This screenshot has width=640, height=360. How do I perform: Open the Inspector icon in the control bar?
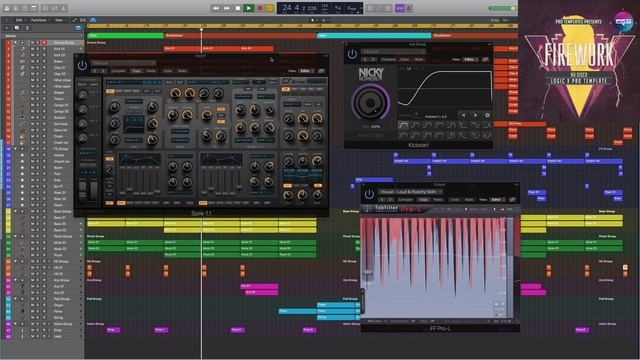tap(16, 8)
